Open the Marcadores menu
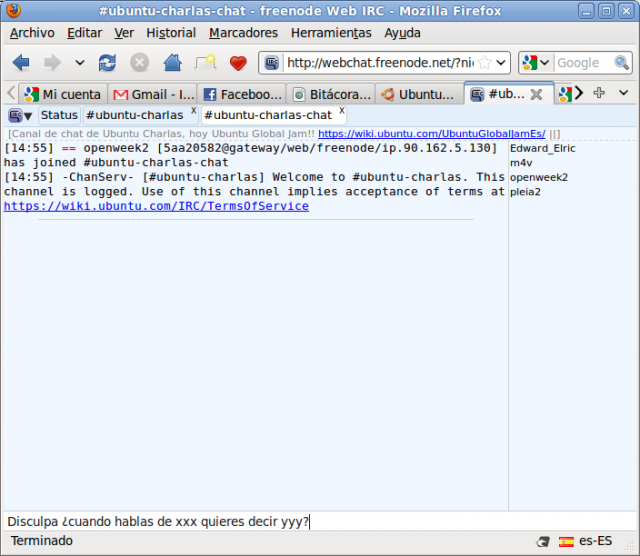 tap(243, 33)
